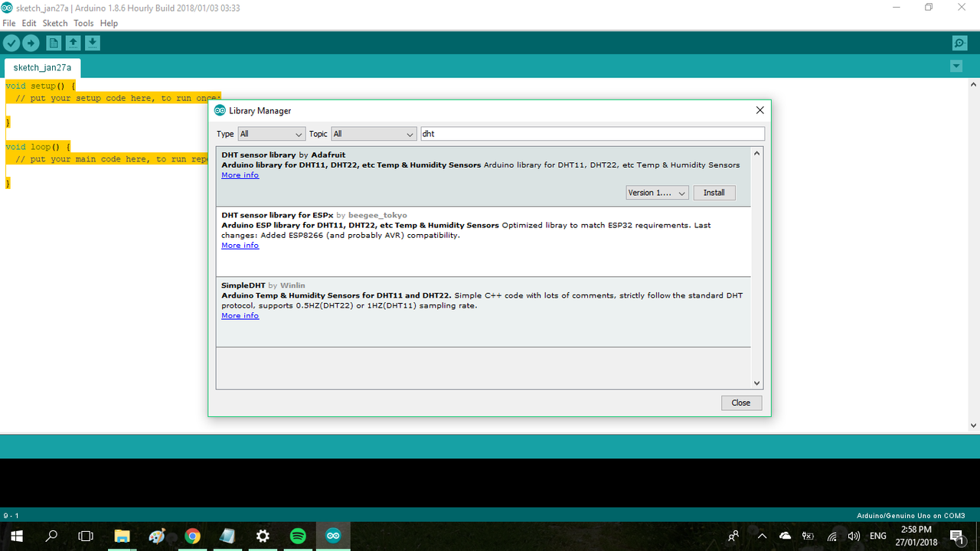Image resolution: width=980 pixels, height=551 pixels.
Task: Click the Library Manager Arduino logo icon
Action: coord(220,110)
